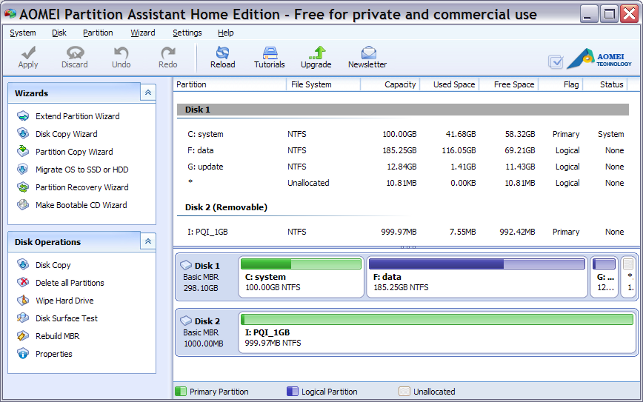Click the Rebuild MBR icon
The height and width of the screenshot is (402, 643).
(x=23, y=336)
